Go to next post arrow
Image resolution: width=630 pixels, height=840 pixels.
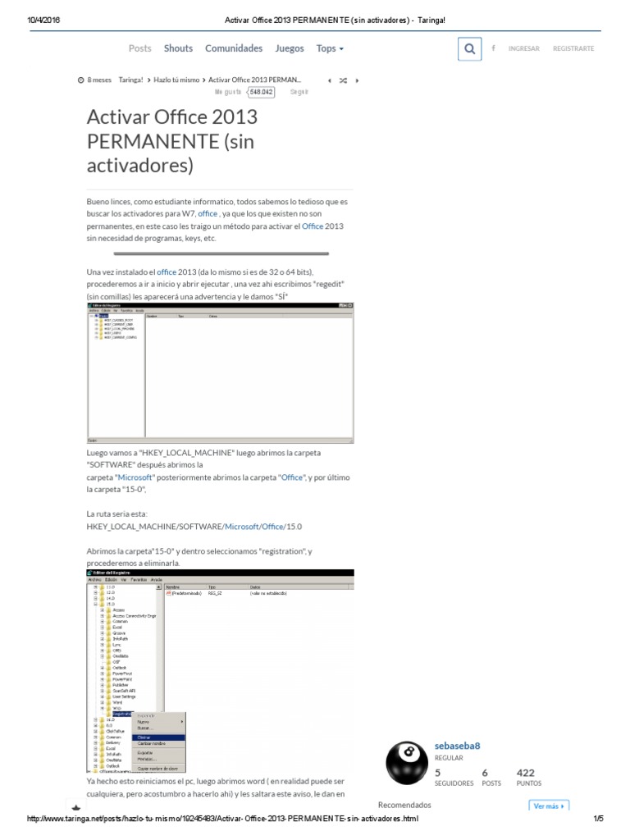tap(357, 80)
